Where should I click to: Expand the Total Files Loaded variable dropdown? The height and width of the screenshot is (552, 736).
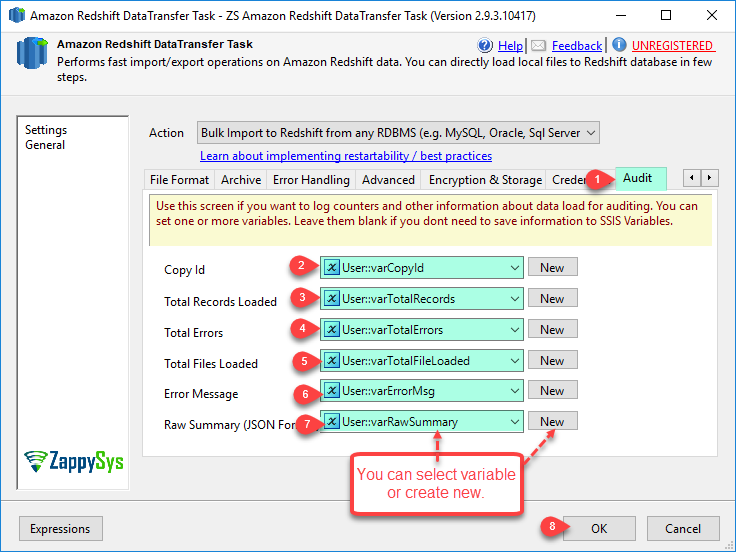pyautogui.click(x=514, y=360)
